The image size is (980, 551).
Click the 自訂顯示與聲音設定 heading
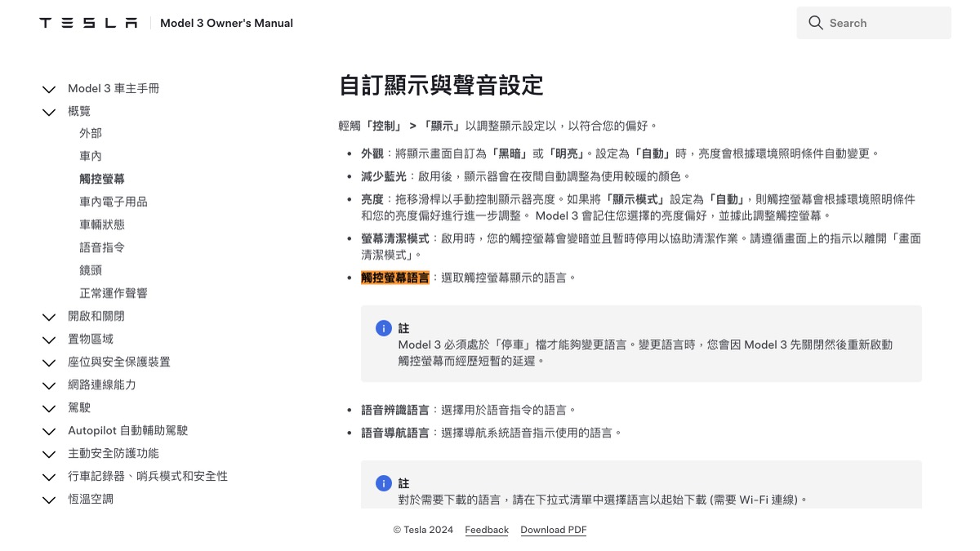pyautogui.click(x=441, y=85)
